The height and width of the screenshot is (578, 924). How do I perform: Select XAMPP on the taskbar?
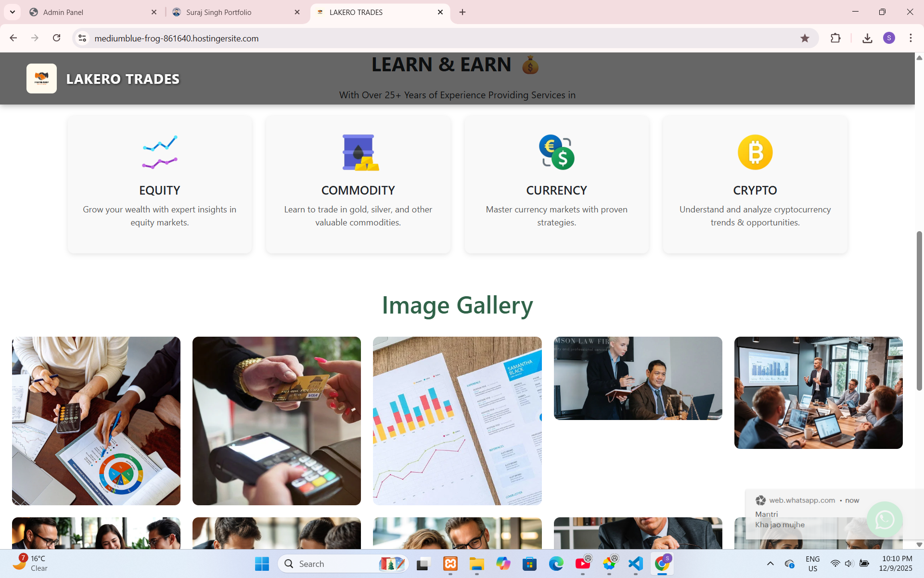(x=450, y=564)
